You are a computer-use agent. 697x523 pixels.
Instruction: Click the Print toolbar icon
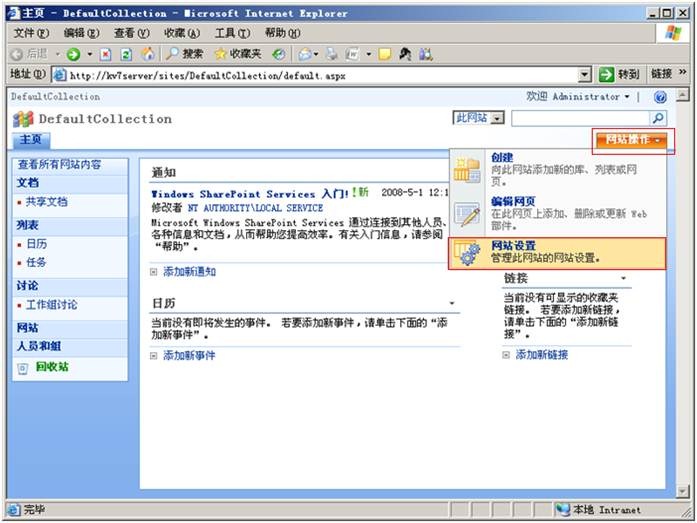click(x=332, y=54)
